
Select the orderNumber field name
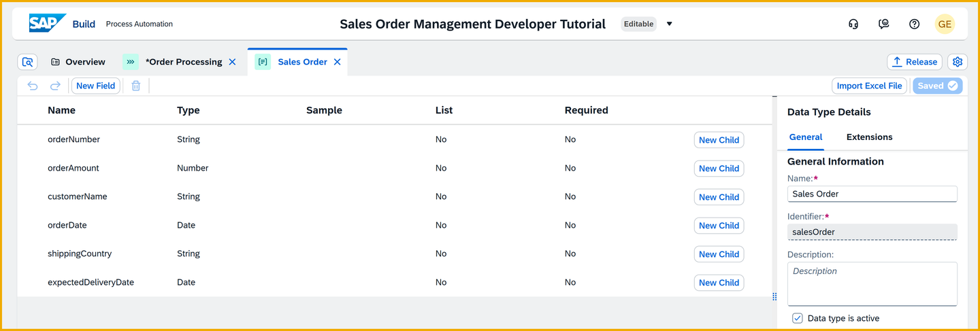tap(73, 139)
